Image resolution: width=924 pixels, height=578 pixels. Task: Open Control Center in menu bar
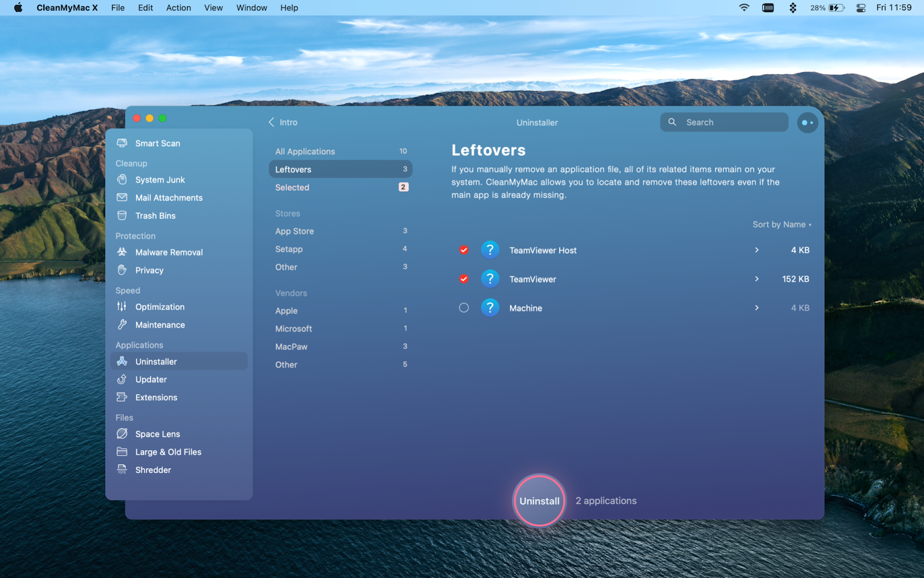pyautogui.click(x=860, y=8)
